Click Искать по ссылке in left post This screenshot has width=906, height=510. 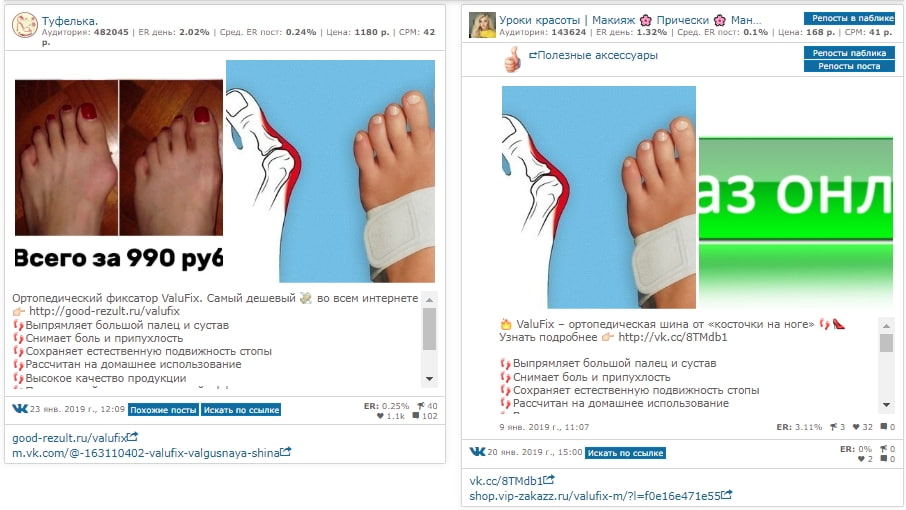coord(241,410)
